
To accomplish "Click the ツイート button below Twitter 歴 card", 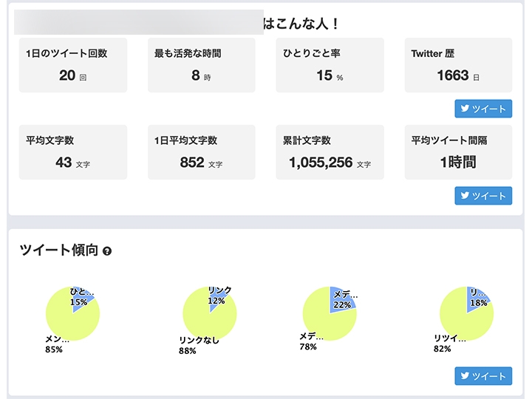I will 483,109.
